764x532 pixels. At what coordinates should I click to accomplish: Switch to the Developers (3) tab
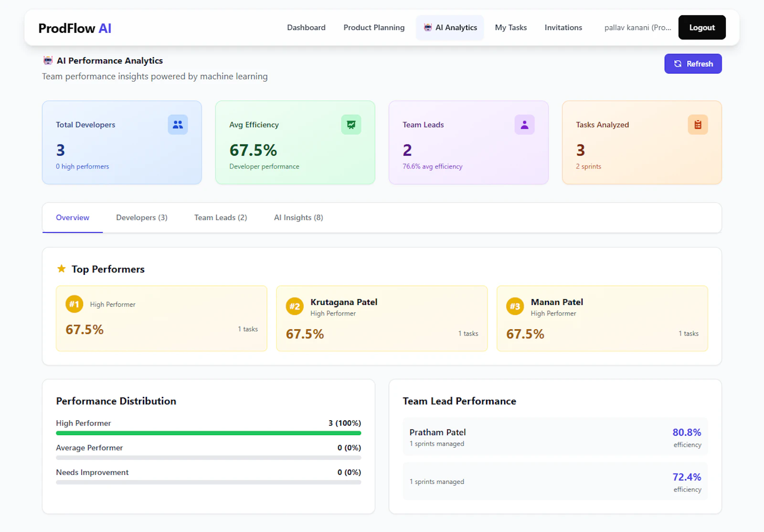141,218
